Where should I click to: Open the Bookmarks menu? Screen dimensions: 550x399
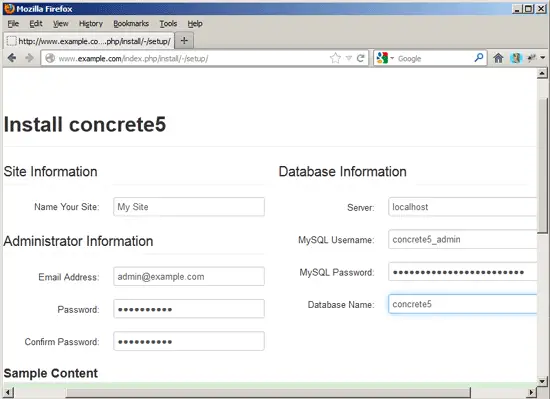coord(131,23)
